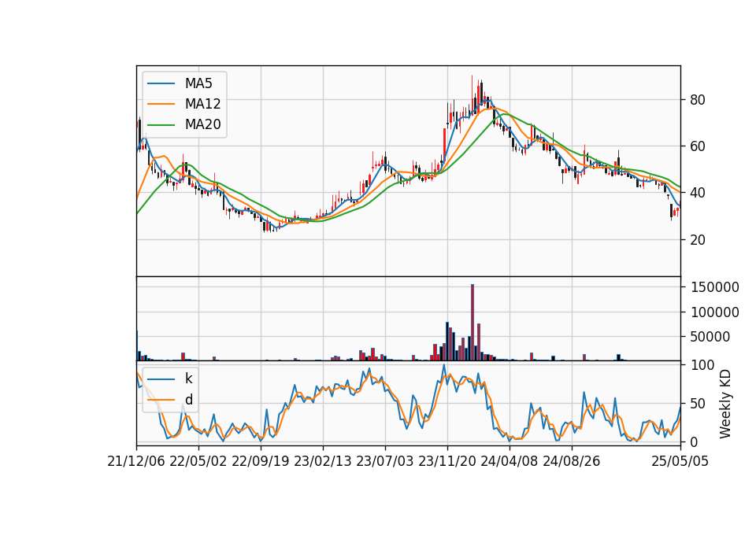The height and width of the screenshot is (543, 756).
Task: Click the price axis value 20
Action: coord(698,239)
